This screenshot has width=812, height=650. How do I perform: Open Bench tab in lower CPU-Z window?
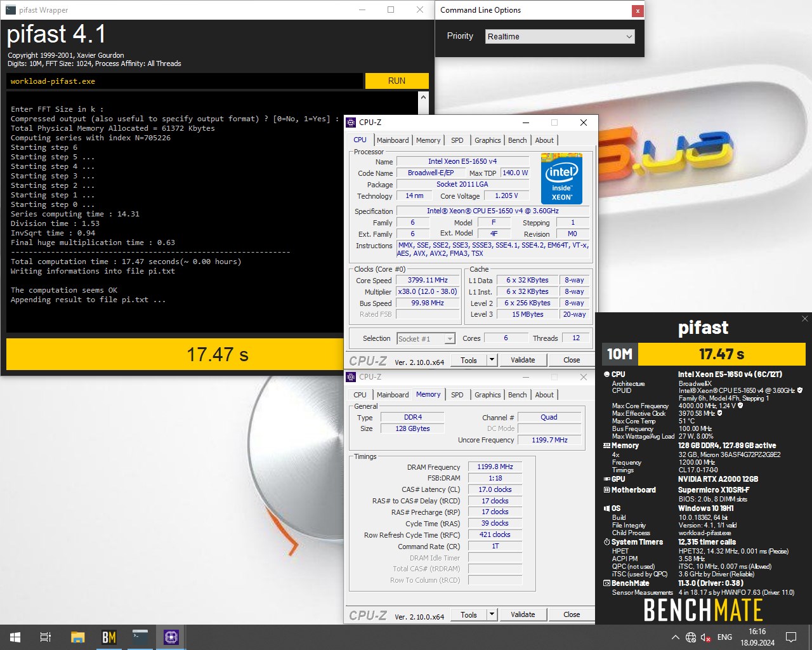click(518, 395)
